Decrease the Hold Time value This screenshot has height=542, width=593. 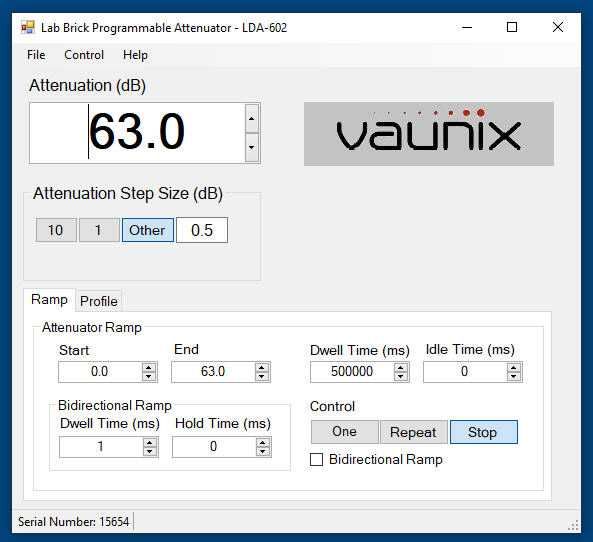click(x=262, y=451)
